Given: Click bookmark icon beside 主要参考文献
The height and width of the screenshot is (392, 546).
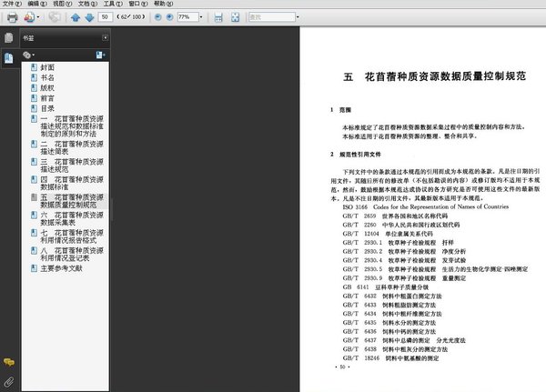Looking at the screenshot, I should point(34,268).
